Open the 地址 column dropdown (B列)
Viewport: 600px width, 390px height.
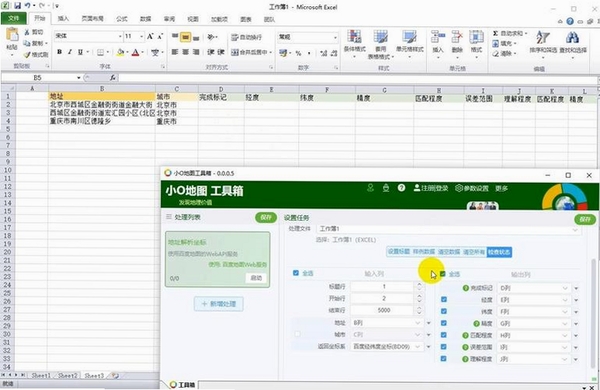click(x=387, y=323)
